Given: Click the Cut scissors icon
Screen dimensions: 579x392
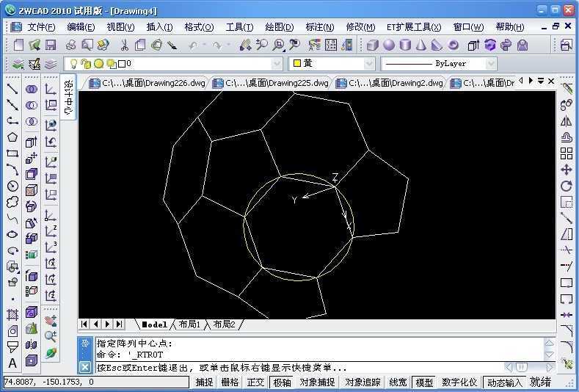Looking at the screenshot, I should pos(124,45).
